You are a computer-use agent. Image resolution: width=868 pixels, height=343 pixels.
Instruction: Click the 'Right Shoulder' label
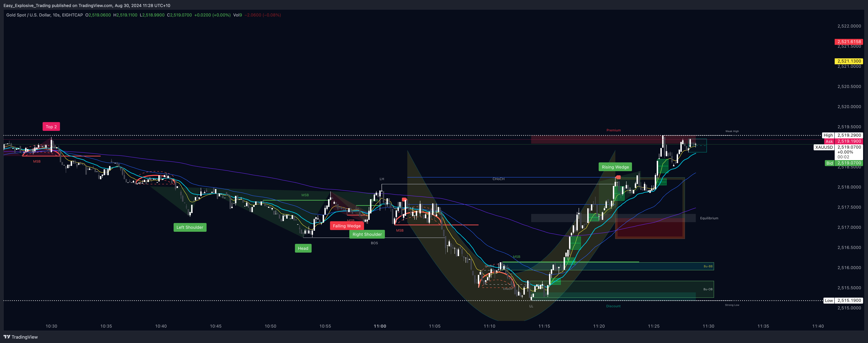tap(367, 234)
